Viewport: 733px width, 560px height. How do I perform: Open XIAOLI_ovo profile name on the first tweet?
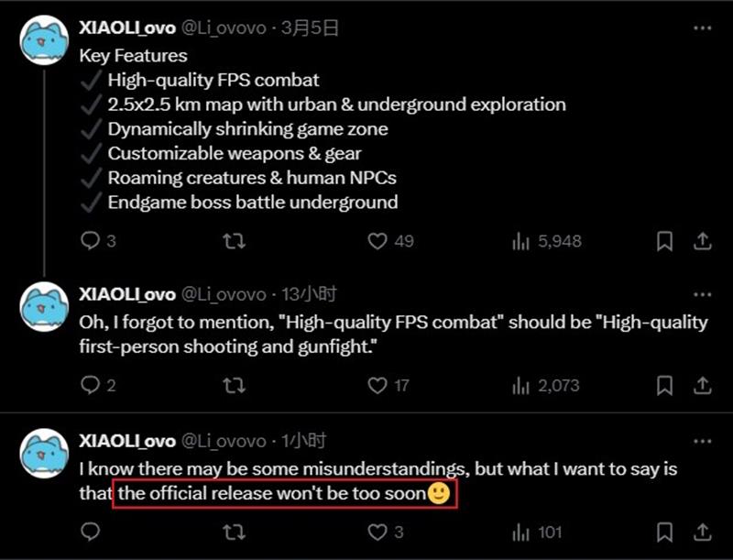(127, 28)
